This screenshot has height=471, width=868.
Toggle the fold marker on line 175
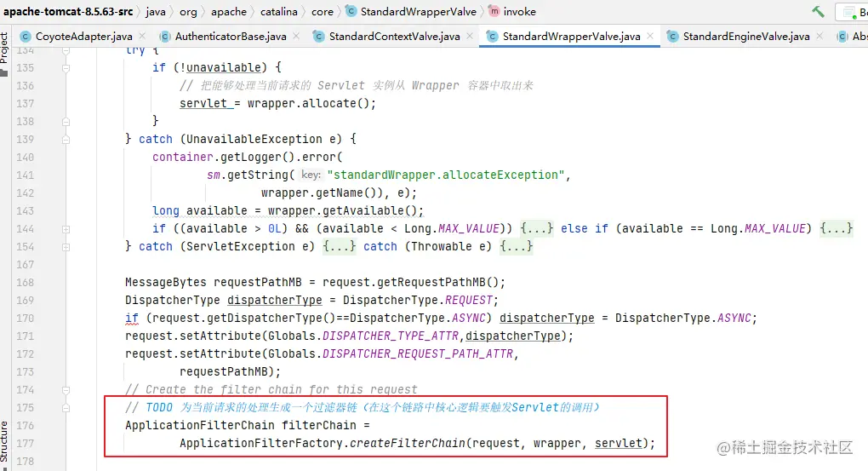coord(66,408)
